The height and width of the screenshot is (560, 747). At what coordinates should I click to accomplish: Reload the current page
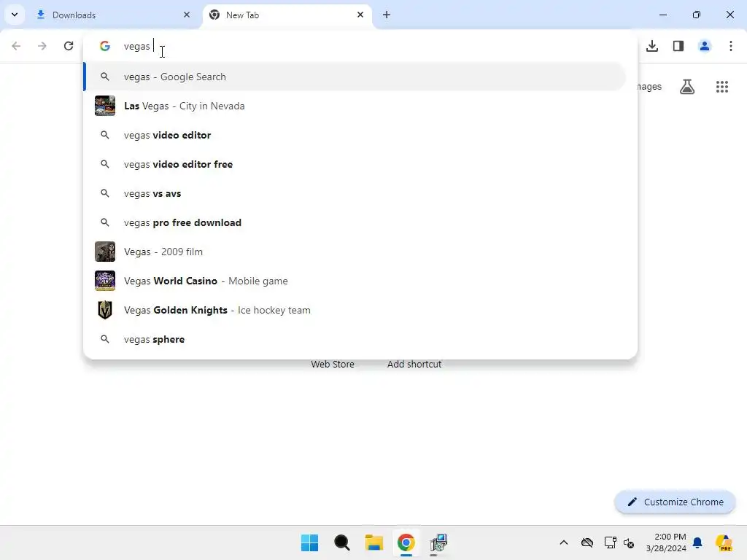pyautogui.click(x=69, y=46)
